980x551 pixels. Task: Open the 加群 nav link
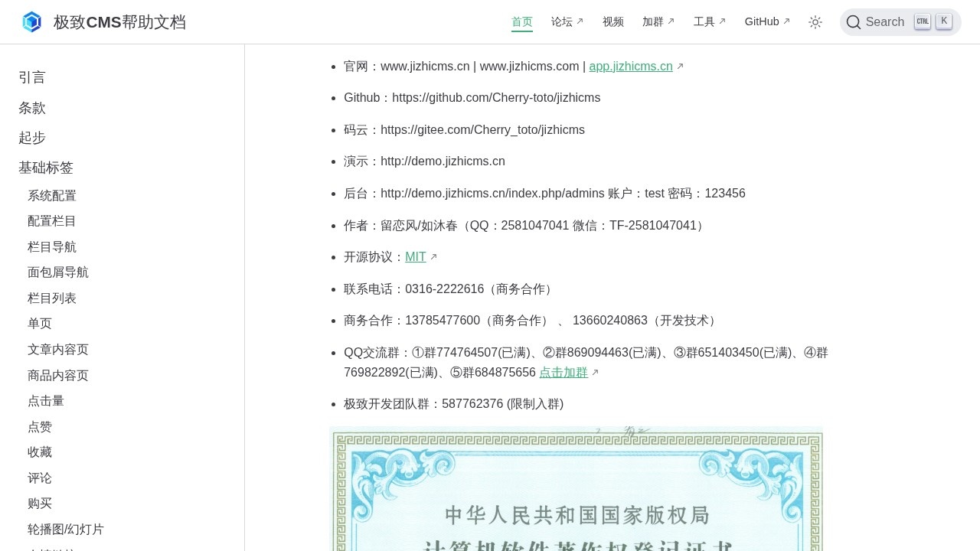point(658,22)
